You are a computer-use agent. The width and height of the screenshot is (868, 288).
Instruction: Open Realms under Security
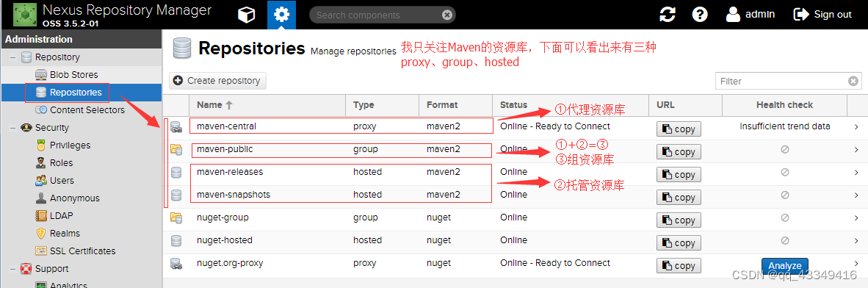pos(65,234)
